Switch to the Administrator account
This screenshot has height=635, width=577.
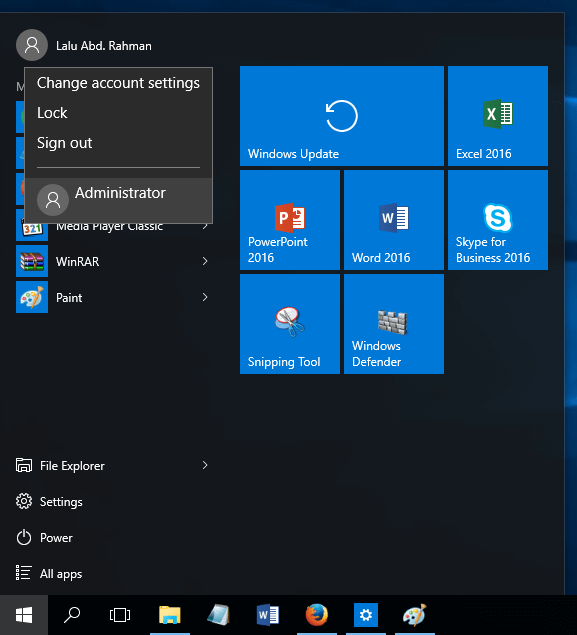118,200
